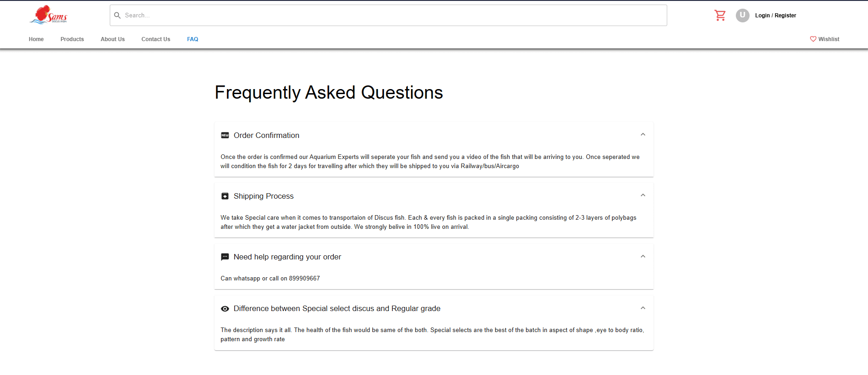This screenshot has height=375, width=868.
Task: Click the eye icon beside Difference section
Action: pos(225,309)
